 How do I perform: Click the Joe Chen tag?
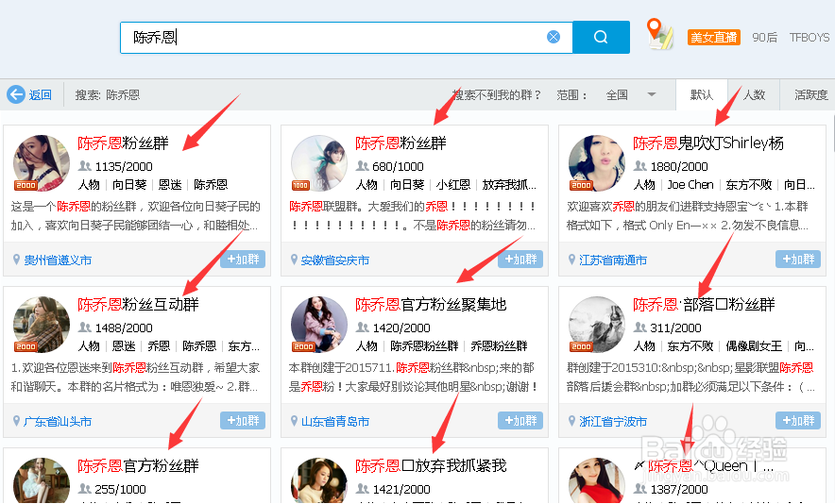click(x=690, y=185)
